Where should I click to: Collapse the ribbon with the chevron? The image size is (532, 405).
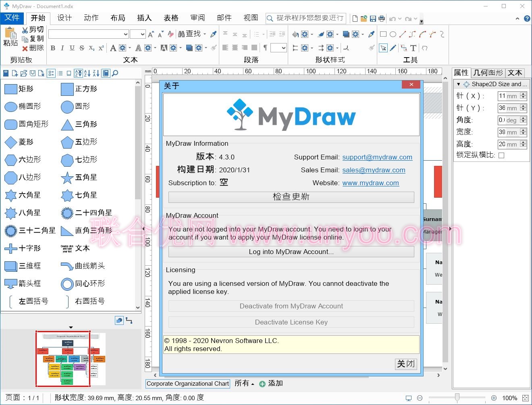[517, 19]
